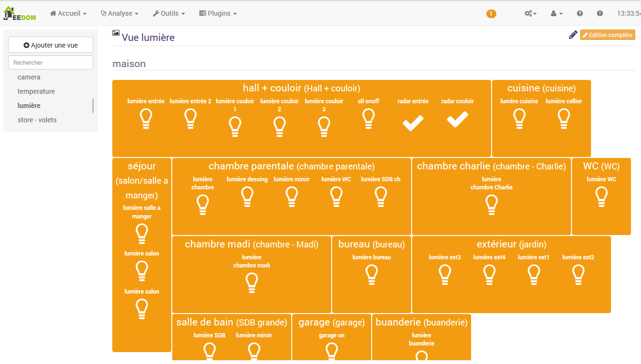Click the pencil edit icon
Viewport: 641px width, 364px height.
[x=573, y=35]
